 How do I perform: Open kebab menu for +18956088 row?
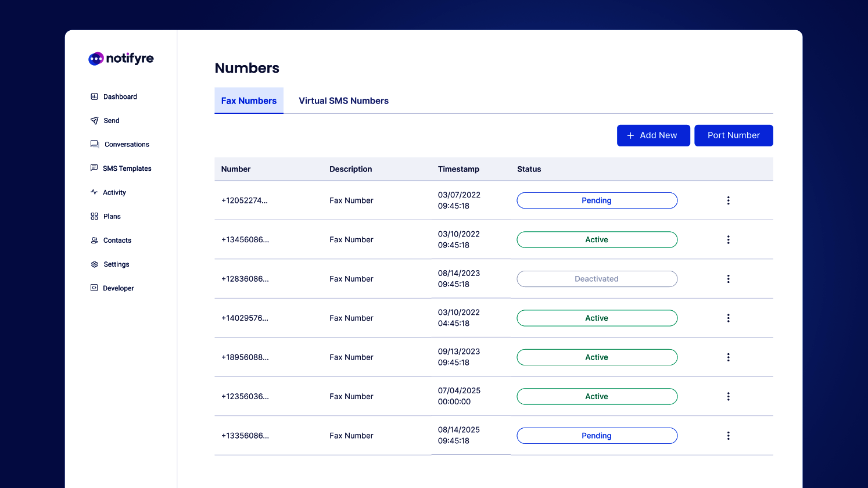728,357
